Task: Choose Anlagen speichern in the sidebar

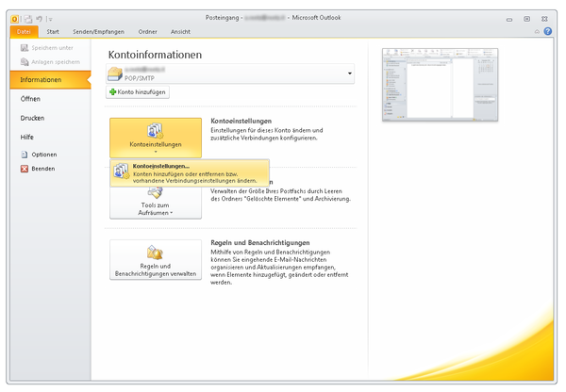Action: (50, 62)
